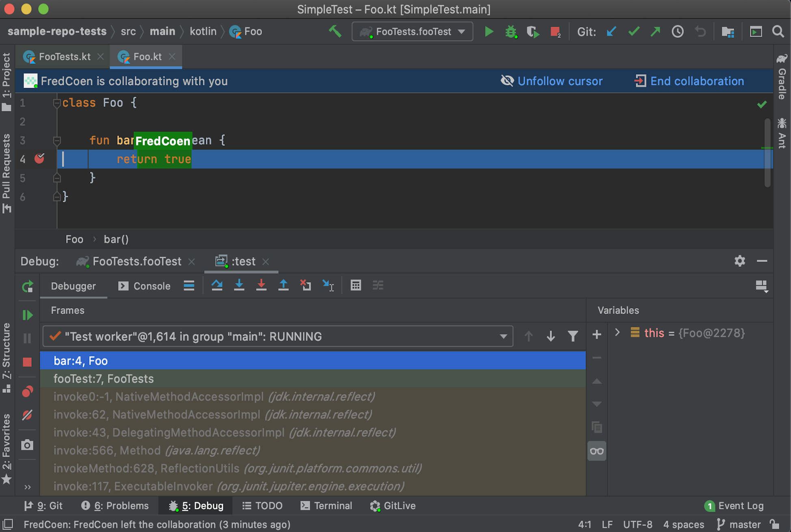
Task: Open FooTests.fooTest run configuration dropdown
Action: click(413, 32)
